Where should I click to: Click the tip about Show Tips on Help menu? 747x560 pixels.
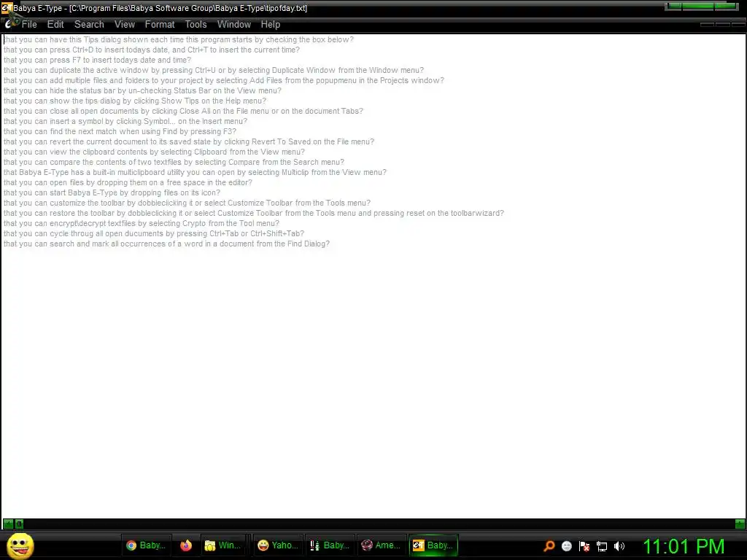(x=135, y=101)
